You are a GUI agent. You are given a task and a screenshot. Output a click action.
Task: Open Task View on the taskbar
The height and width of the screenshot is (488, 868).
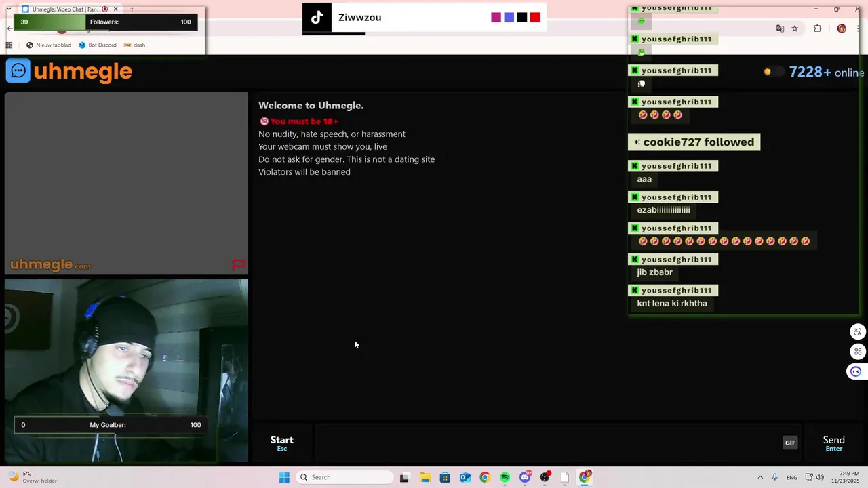click(404, 477)
